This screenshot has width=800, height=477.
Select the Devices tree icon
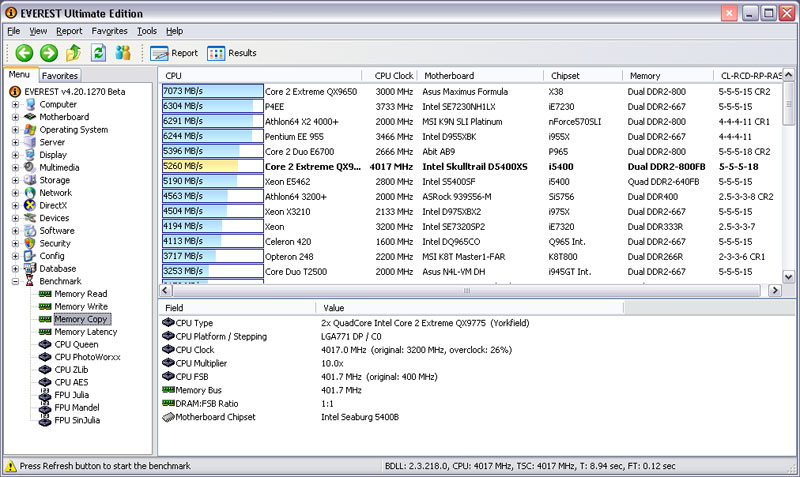[x=30, y=218]
